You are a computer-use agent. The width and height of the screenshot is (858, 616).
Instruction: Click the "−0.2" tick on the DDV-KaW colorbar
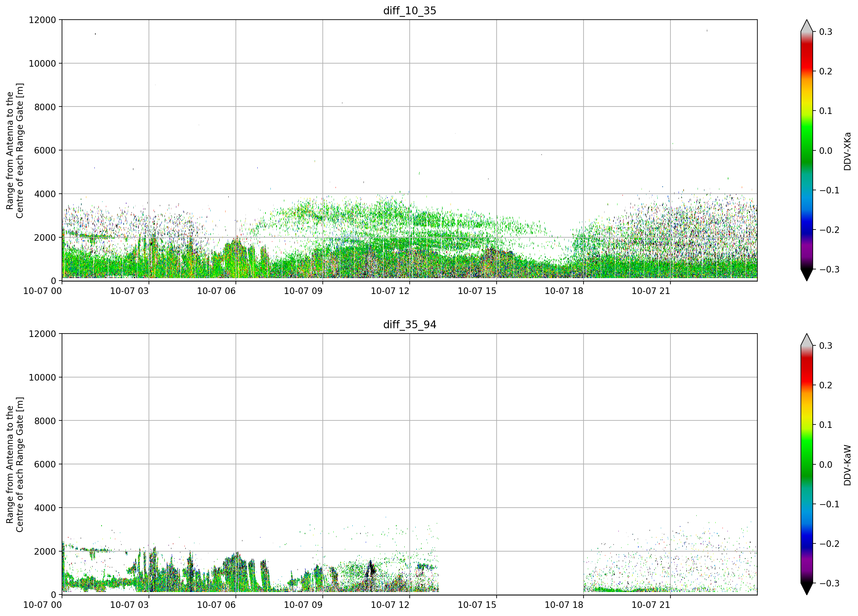click(x=829, y=544)
